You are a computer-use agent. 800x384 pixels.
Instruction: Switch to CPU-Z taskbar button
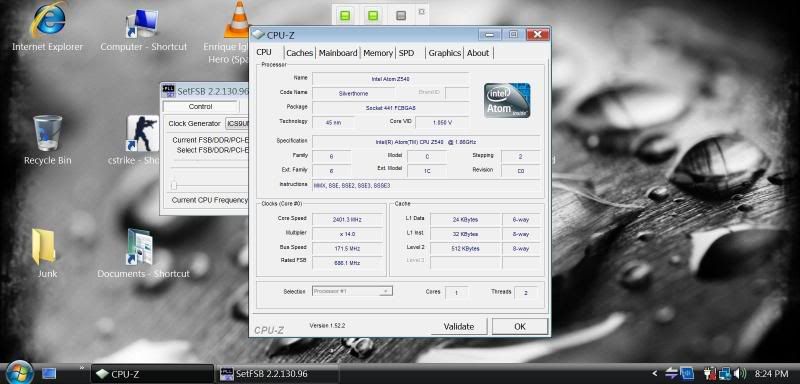coord(152,374)
